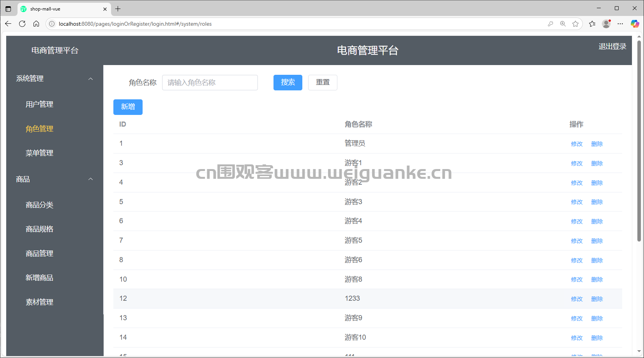Image resolution: width=644 pixels, height=358 pixels.
Task: Click 修改 for the 游客8 row
Action: (577, 280)
